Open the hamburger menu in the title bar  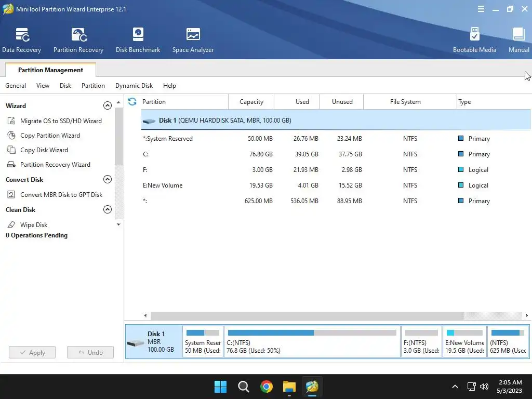pyautogui.click(x=481, y=9)
